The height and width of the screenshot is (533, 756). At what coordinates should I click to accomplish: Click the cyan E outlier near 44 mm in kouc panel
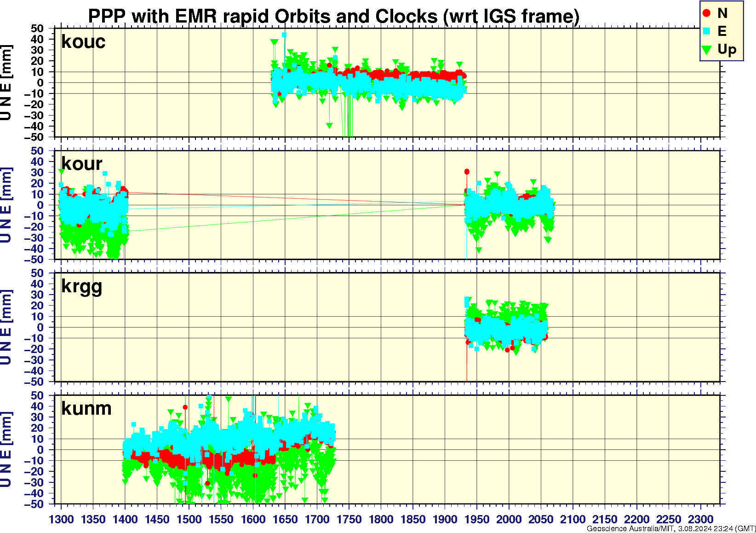click(284, 35)
